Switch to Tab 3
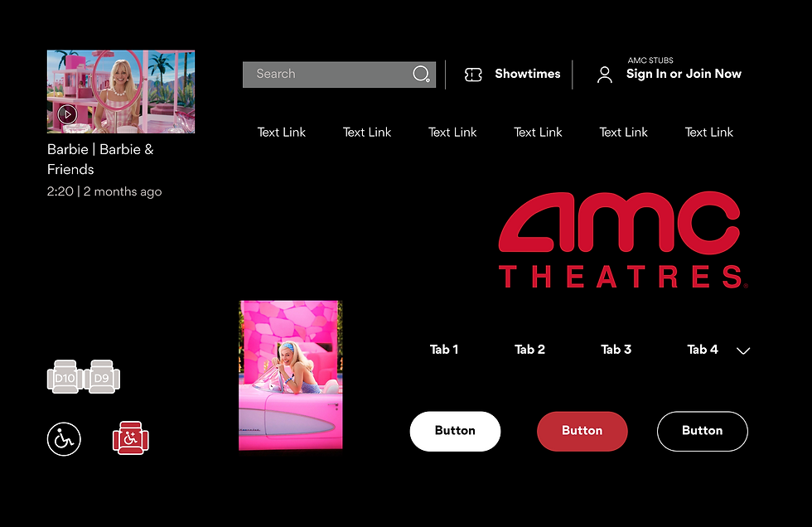The image size is (812, 527). 616,350
